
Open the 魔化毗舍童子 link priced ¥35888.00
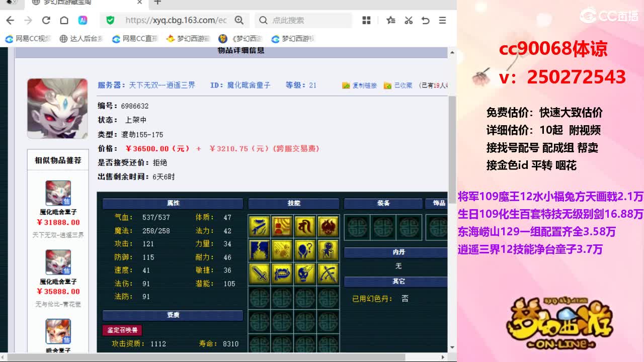(x=58, y=282)
